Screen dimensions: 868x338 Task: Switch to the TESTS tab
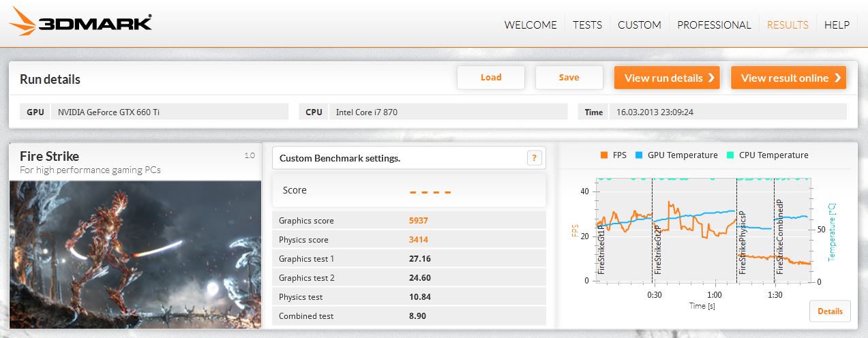click(x=587, y=25)
